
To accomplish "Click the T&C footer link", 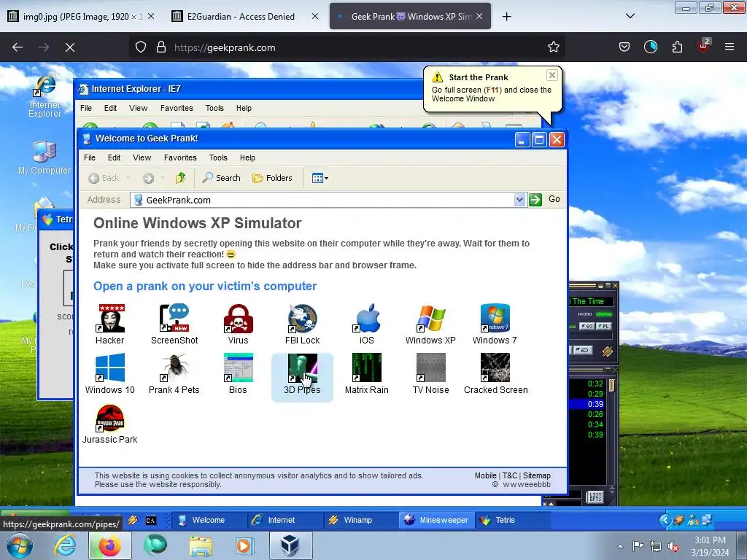I will tap(509, 475).
